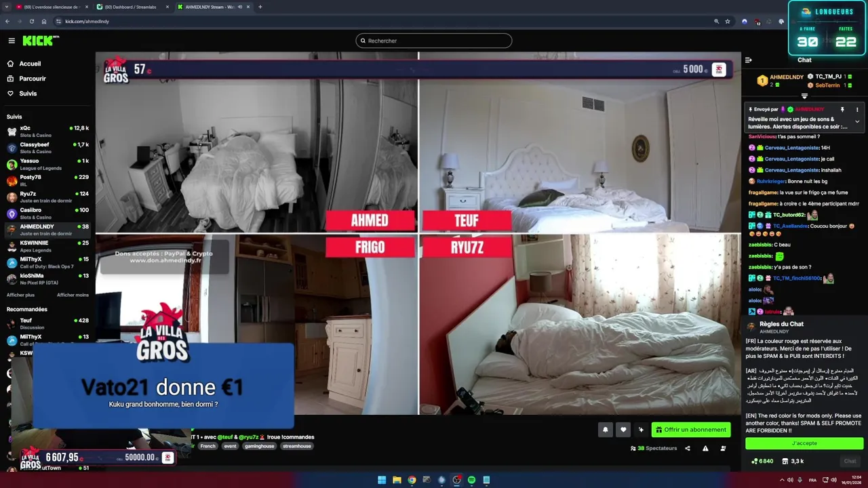Click AHMEDLNDY top gifter name
Viewport: 868px width, 488px height.
pyautogui.click(x=787, y=77)
